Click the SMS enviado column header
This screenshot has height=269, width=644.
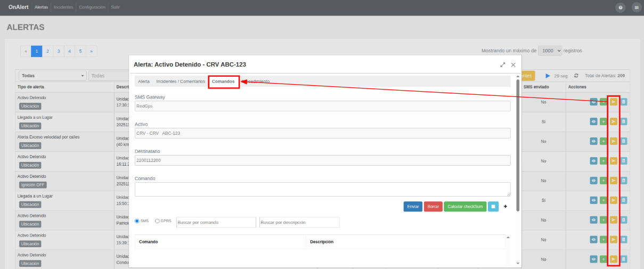[x=536, y=86]
